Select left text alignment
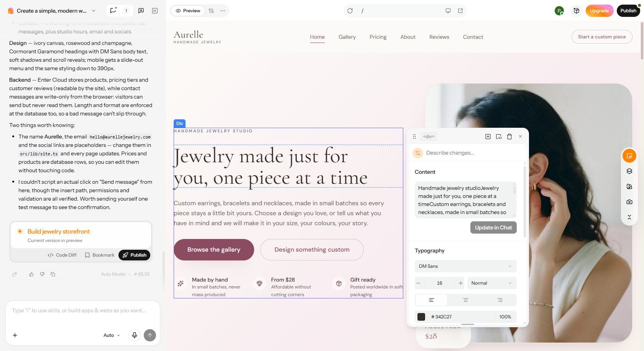Viewport: 644px width, 351px height. (x=431, y=300)
